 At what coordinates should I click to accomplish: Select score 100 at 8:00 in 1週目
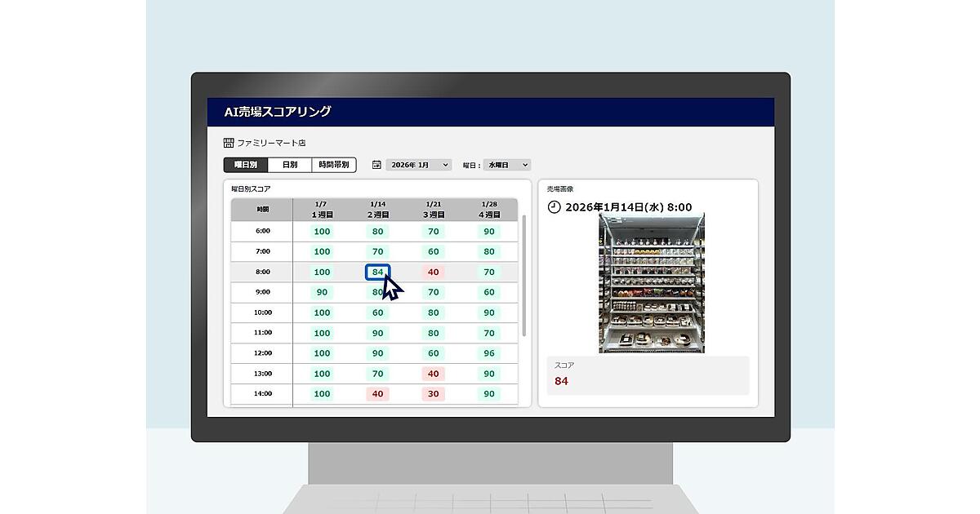(x=322, y=272)
